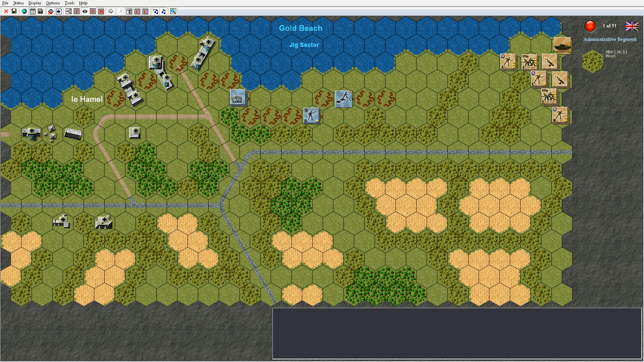Open the Display menu
This screenshot has width=644, height=362.
click(35, 3)
